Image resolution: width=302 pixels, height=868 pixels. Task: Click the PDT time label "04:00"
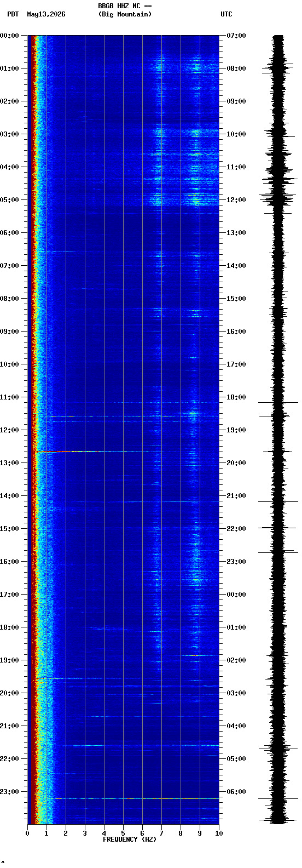coord(10,167)
